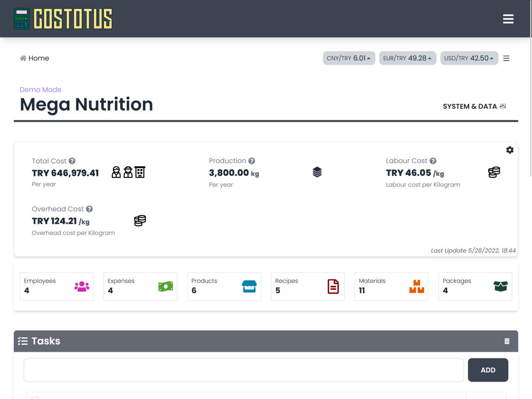Click the Overhead Cost help icon
This screenshot has width=532, height=399.
[89, 209]
